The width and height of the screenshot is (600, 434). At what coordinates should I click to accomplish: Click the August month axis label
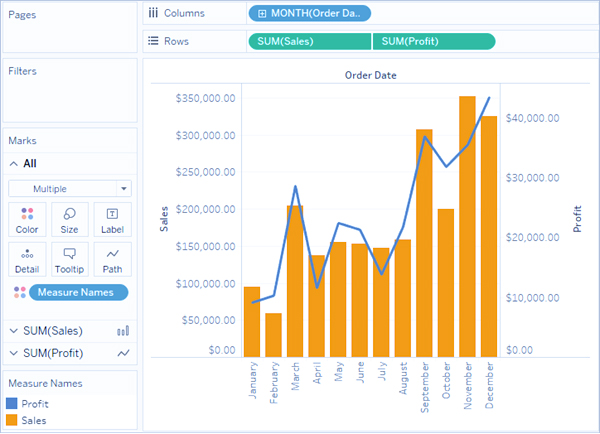[403, 379]
